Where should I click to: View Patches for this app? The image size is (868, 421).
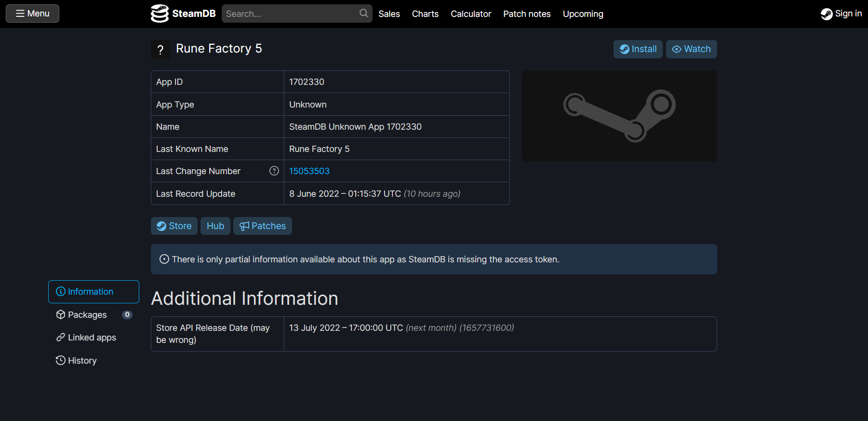tap(263, 226)
